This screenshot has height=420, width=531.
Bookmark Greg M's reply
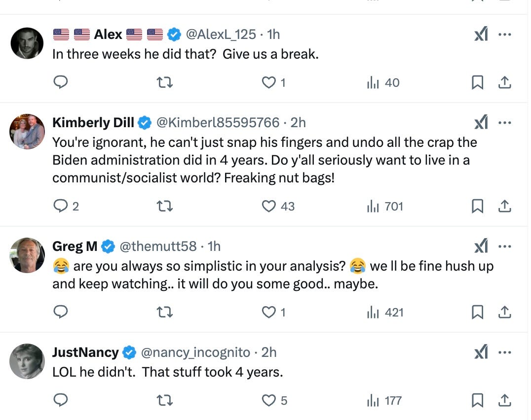pyautogui.click(x=477, y=312)
